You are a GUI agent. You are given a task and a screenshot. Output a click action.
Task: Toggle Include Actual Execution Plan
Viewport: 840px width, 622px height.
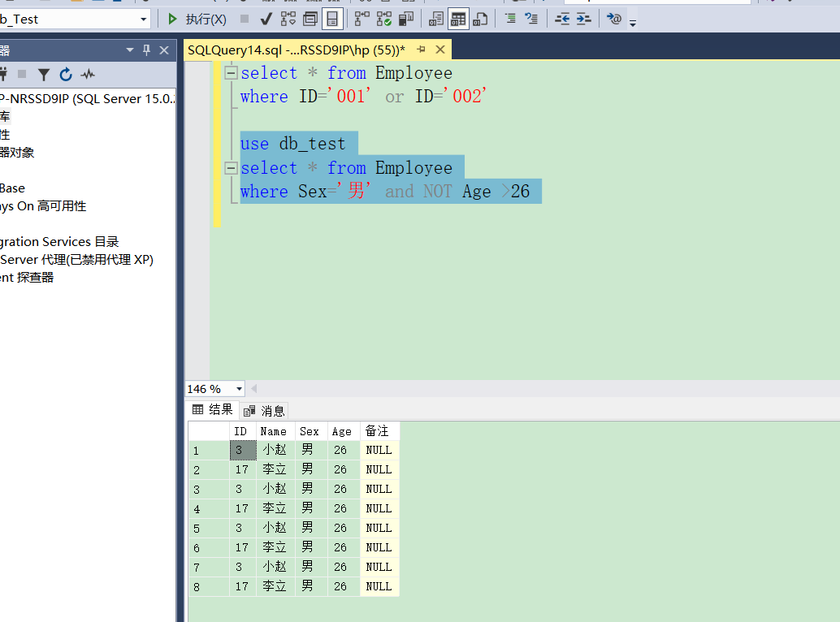362,19
